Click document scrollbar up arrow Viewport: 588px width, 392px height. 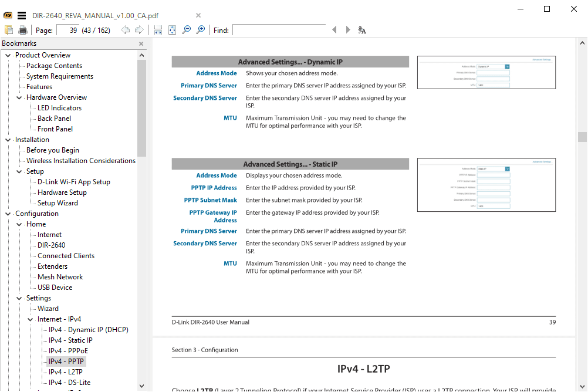(x=582, y=43)
